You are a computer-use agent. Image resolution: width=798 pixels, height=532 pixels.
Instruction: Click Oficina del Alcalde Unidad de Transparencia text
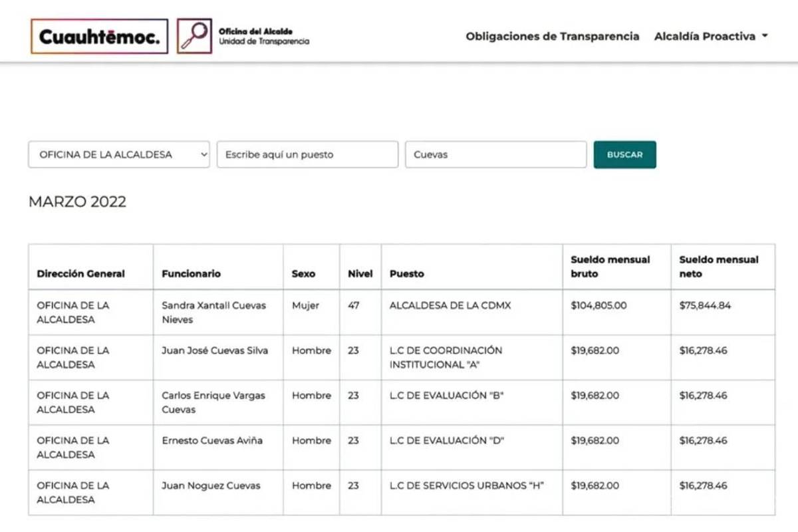pos(264,37)
